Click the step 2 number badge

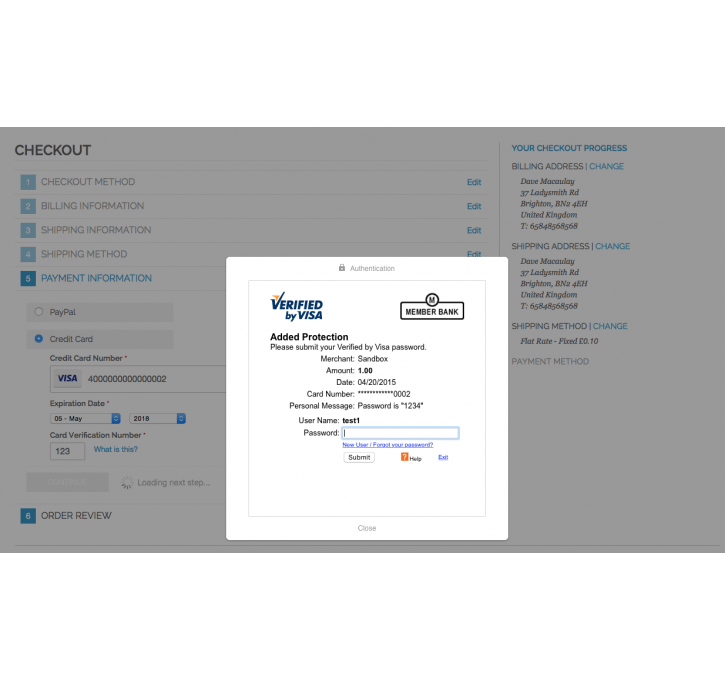[28, 206]
